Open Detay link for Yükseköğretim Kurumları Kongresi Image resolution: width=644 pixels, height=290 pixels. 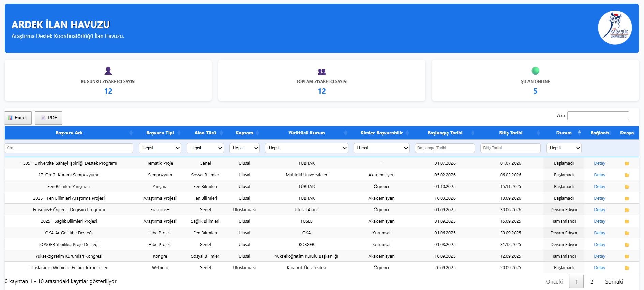tap(599, 256)
